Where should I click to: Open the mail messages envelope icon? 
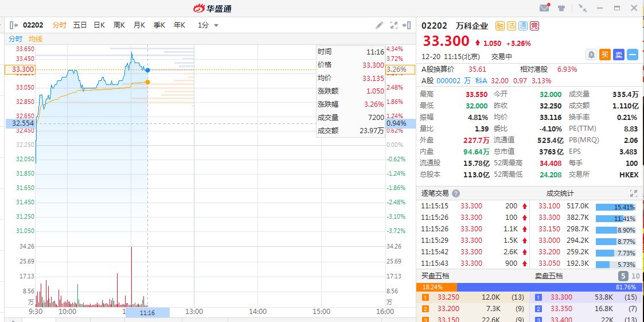[x=544, y=8]
